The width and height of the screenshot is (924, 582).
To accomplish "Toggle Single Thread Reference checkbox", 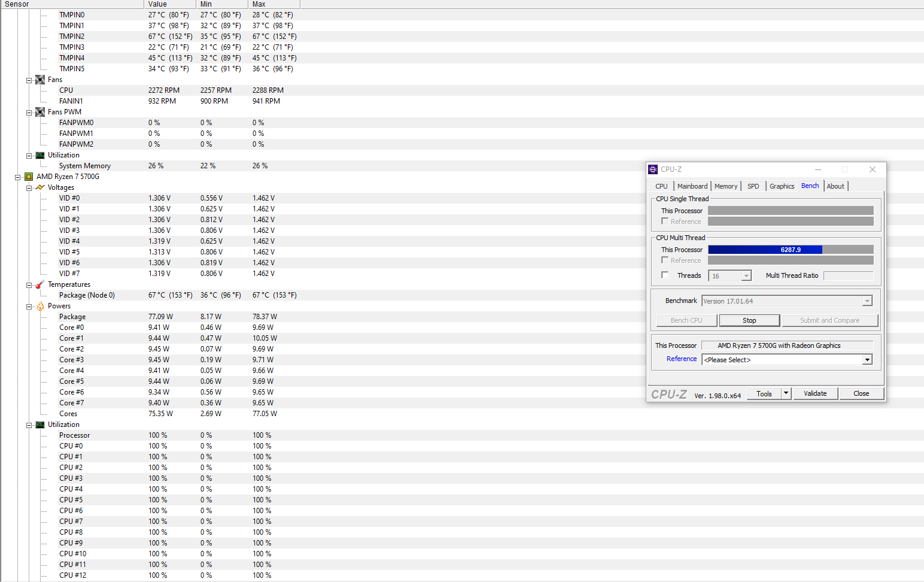I will 665,221.
